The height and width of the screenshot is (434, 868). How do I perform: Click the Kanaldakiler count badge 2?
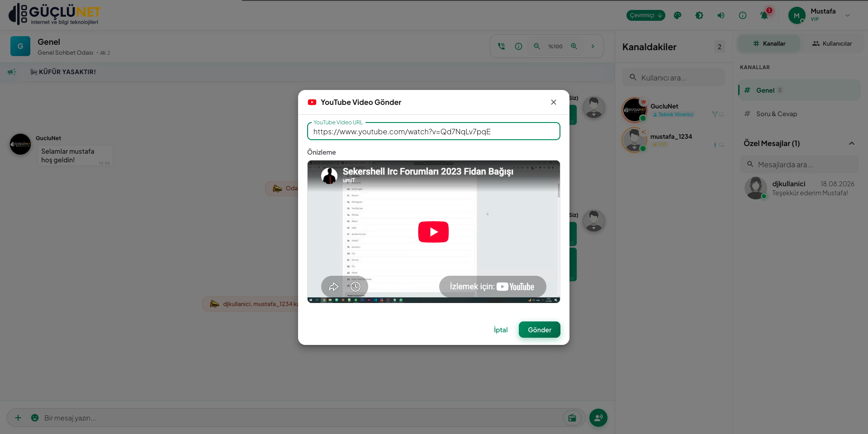719,47
